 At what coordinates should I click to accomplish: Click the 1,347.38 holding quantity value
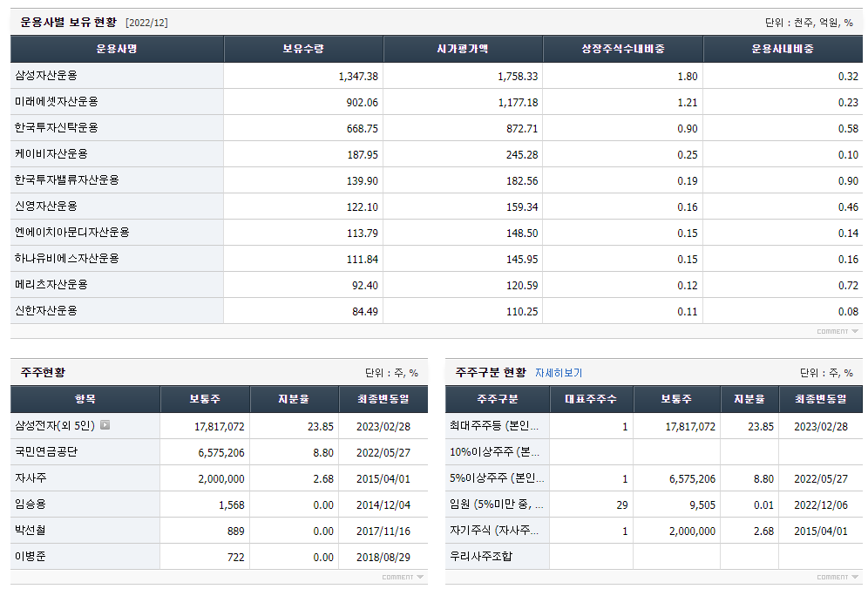coord(358,77)
